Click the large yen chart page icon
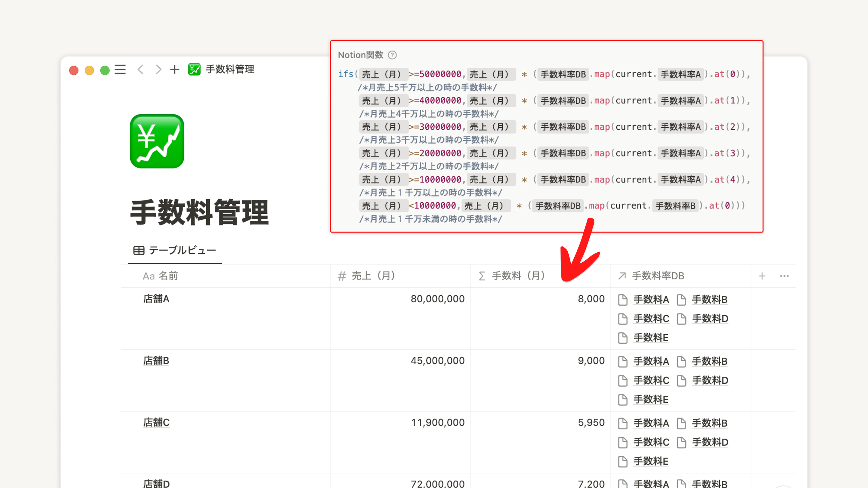Viewport: 868px width, 488px height. coord(157,141)
